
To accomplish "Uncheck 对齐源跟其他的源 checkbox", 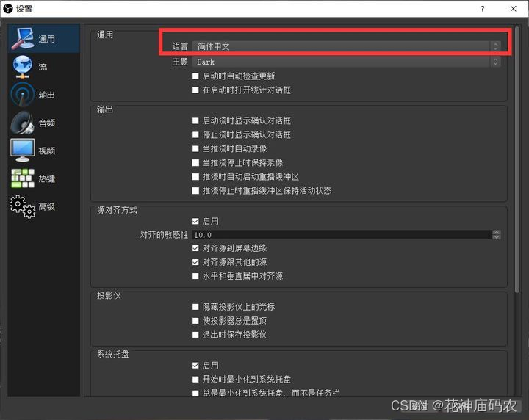I will pos(195,262).
